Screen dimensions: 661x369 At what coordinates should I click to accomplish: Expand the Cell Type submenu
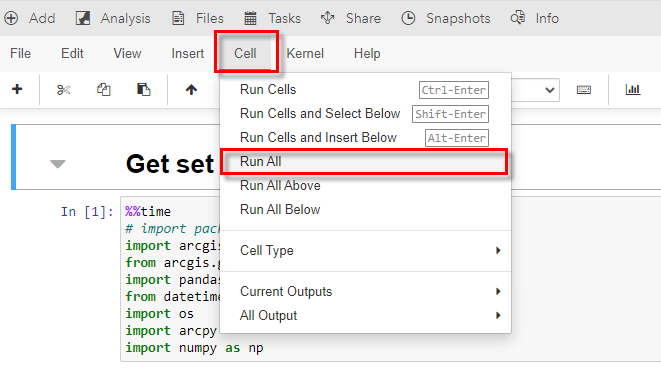tap(365, 250)
